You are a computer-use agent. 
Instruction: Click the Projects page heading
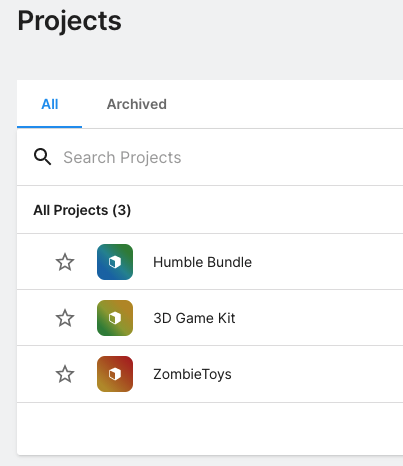[69, 21]
